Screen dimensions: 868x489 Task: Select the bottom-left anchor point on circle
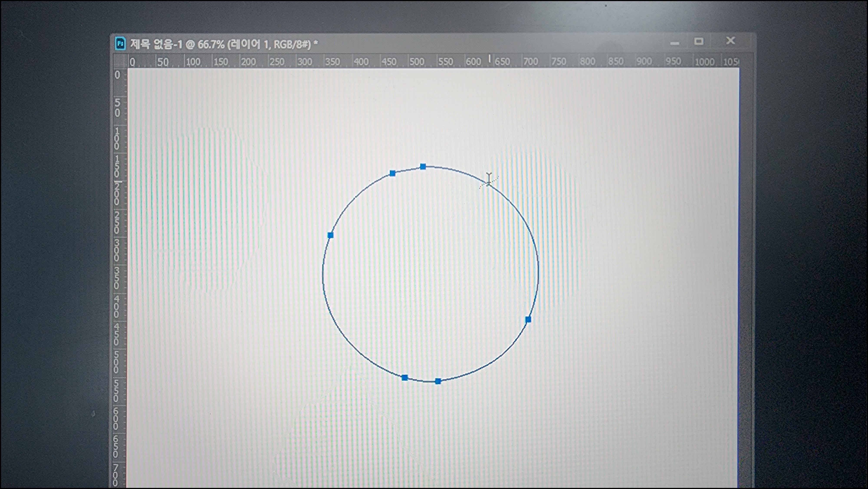[x=405, y=378]
